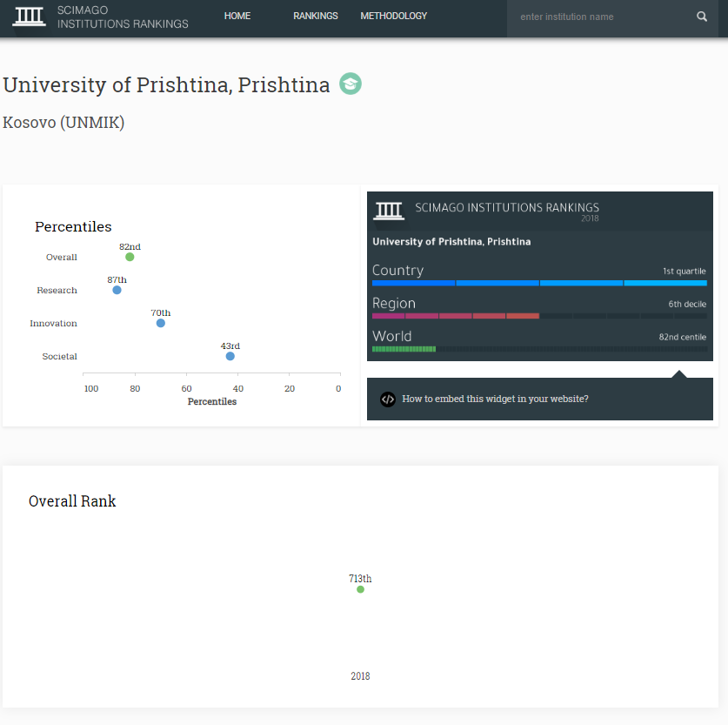Select the Overall 82nd percentile green dot
The height and width of the screenshot is (725, 728).
[x=130, y=257]
